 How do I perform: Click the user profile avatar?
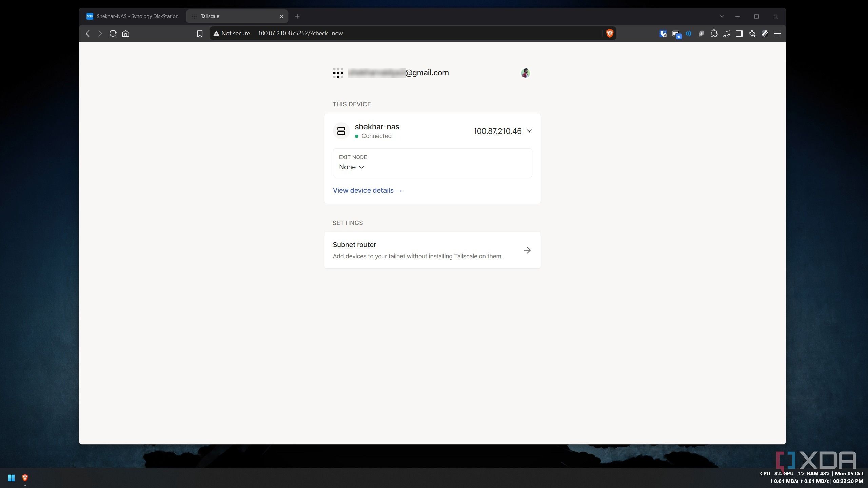tap(525, 73)
